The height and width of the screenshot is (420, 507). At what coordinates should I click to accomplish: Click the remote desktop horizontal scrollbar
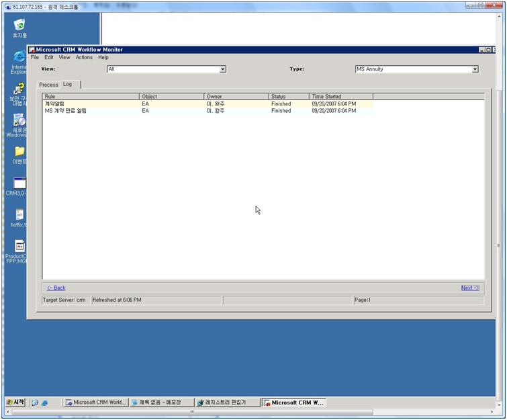click(192, 412)
